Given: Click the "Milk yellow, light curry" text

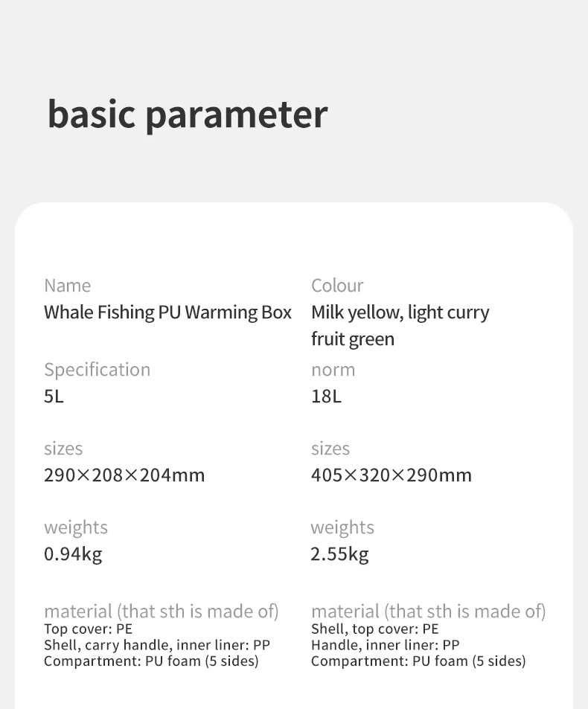Looking at the screenshot, I should click(400, 312).
